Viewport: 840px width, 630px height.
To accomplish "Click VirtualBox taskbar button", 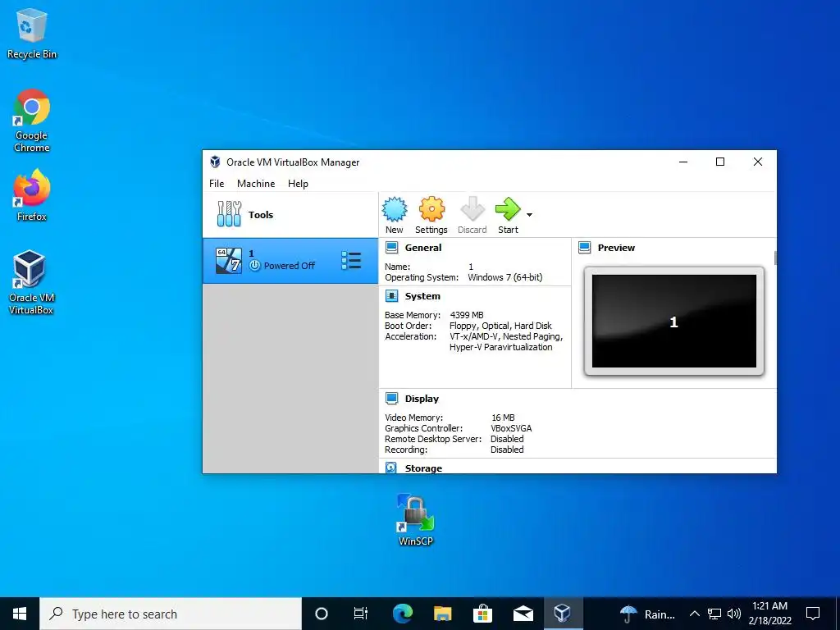I will coord(563,614).
